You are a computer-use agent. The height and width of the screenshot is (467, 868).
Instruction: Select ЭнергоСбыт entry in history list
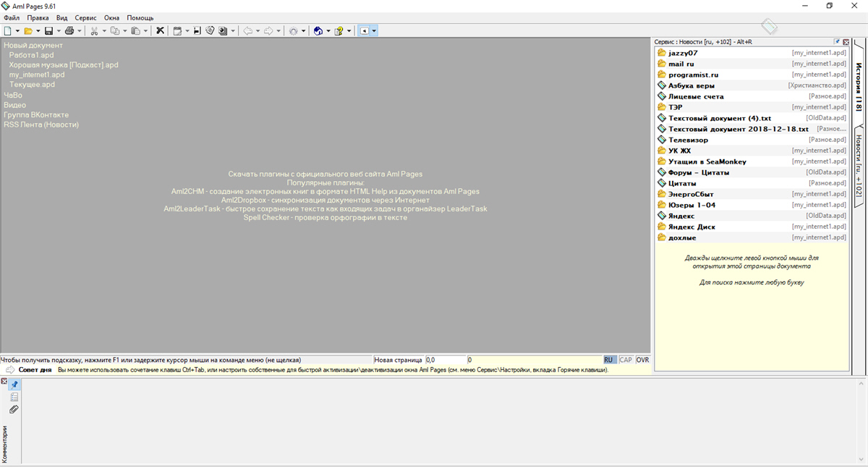(x=752, y=194)
